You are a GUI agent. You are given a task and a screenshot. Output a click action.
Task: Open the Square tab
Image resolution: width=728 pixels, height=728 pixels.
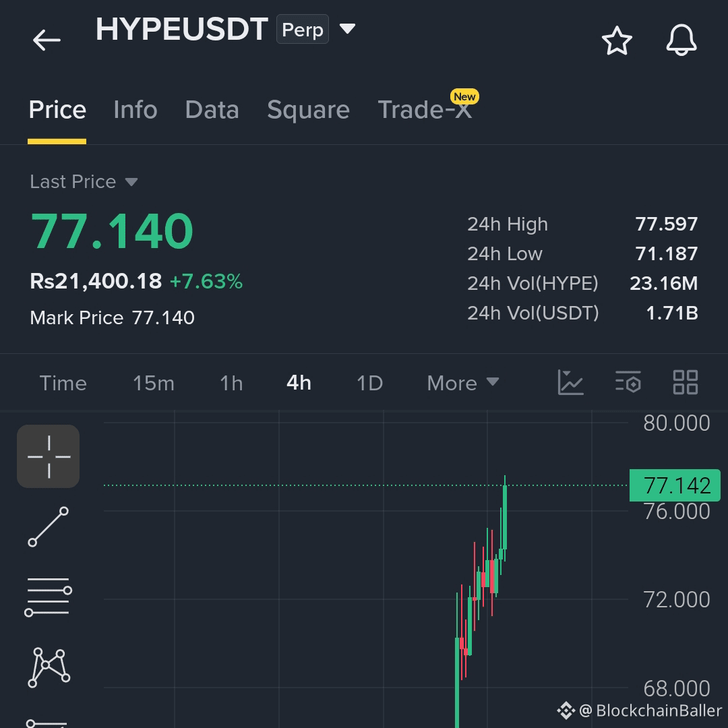pos(308,110)
